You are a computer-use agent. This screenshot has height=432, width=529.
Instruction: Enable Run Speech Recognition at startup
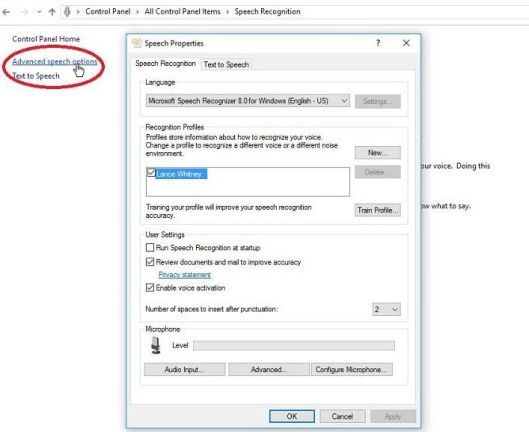[150, 247]
